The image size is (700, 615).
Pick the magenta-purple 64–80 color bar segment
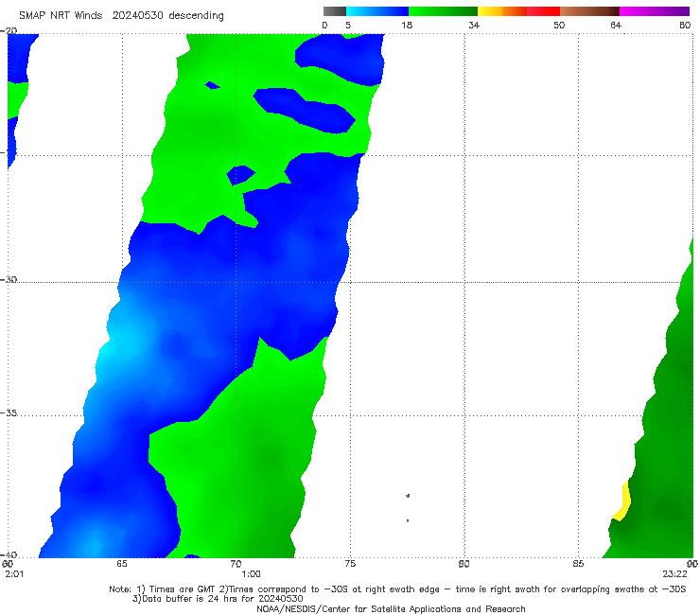(x=655, y=11)
